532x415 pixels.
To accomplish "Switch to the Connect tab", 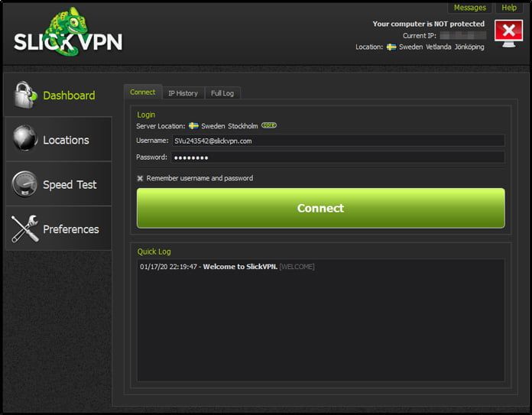I will click(143, 92).
